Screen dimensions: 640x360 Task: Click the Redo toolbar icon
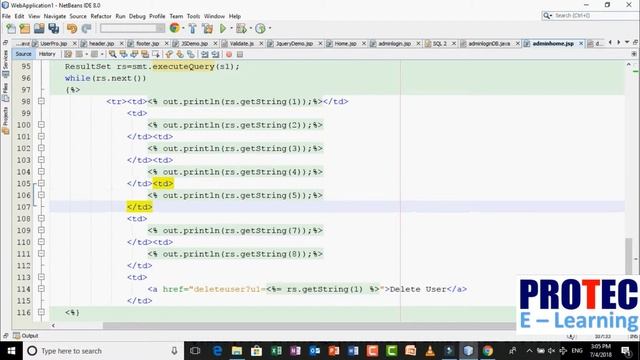coord(87,29)
